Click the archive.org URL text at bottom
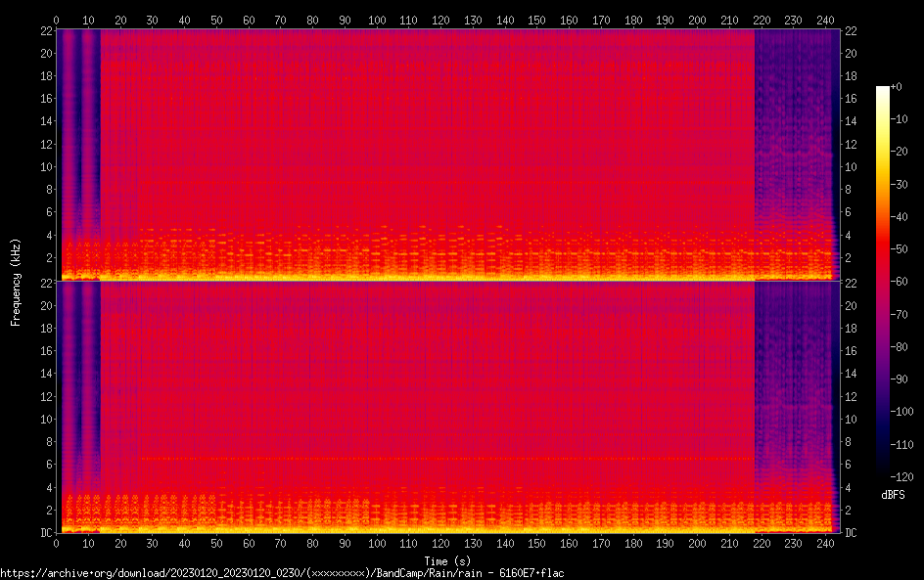The width and height of the screenshot is (924, 580). pyautogui.click(x=282, y=573)
